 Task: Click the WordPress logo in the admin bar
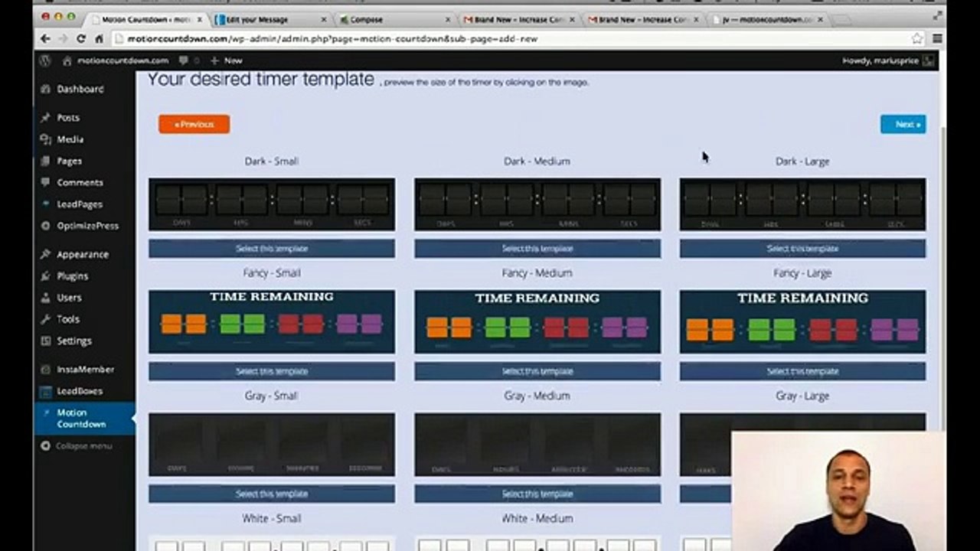46,60
